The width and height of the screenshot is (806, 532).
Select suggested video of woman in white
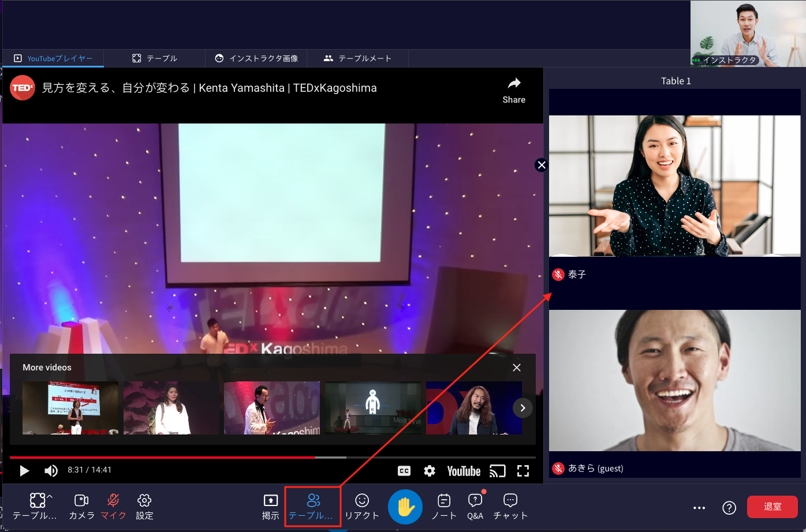171,408
